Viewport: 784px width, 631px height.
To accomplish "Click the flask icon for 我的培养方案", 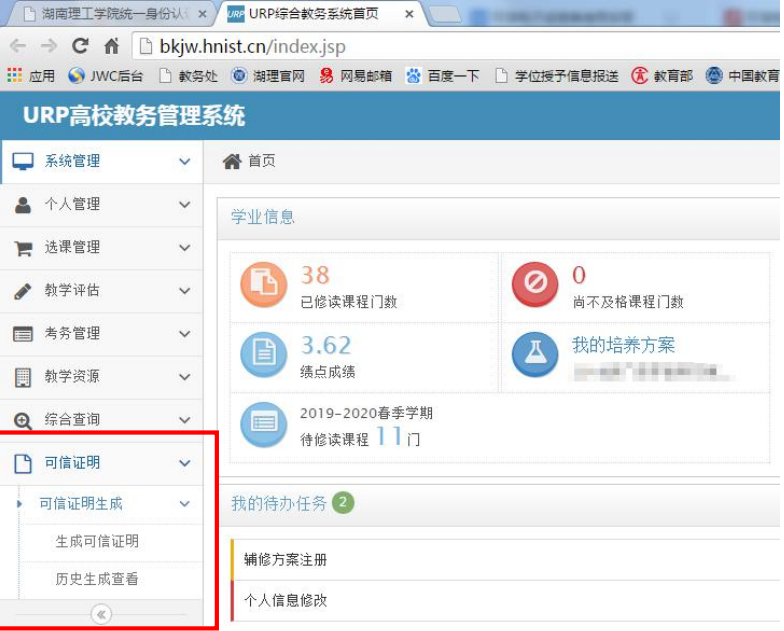I will tap(535, 354).
